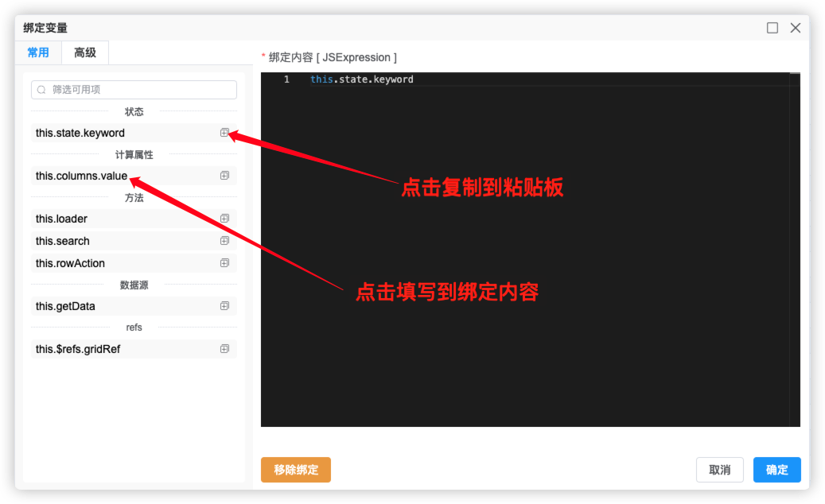Screen dimensions: 825x504
Task: Cancel with the 取消 button
Action: (x=720, y=470)
